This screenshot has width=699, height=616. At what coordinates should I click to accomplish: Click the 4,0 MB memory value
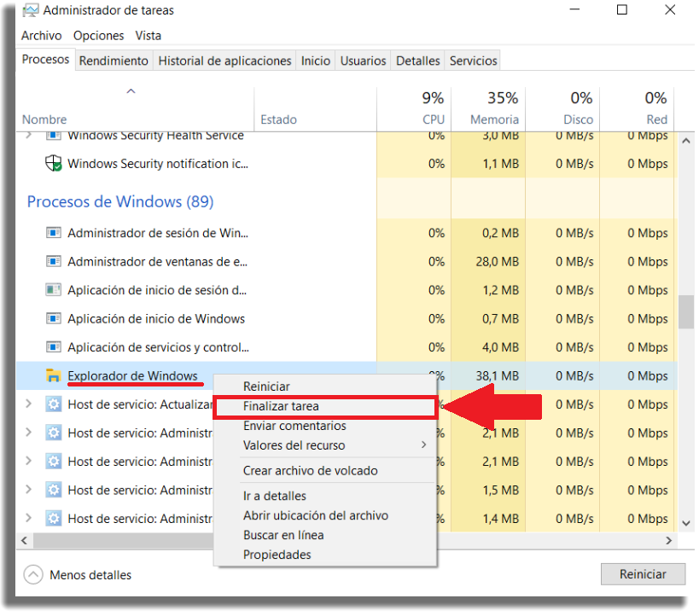pos(501,346)
